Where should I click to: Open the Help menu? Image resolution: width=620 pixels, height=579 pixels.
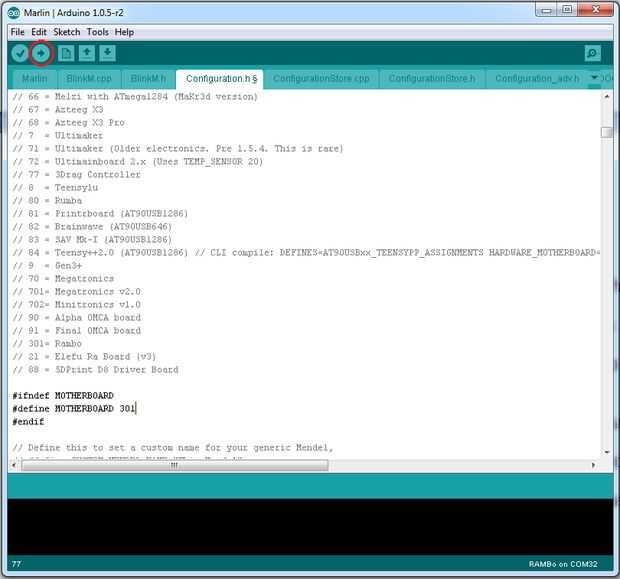(x=124, y=32)
